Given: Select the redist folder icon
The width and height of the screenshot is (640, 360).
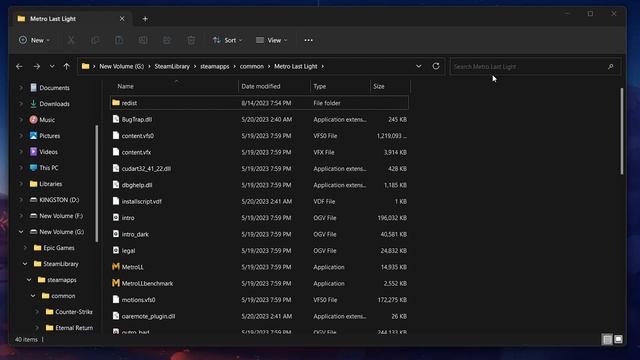Looking at the screenshot, I should click(x=116, y=103).
